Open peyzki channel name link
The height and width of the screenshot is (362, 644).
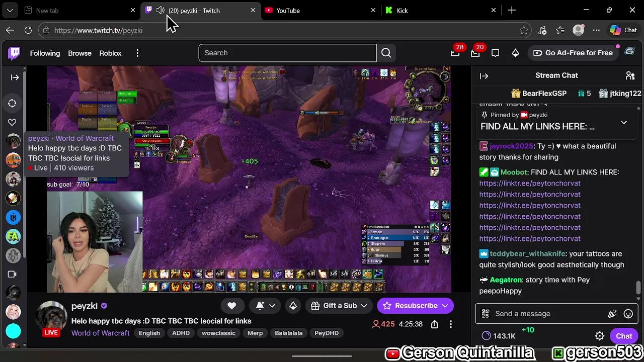[85, 306]
